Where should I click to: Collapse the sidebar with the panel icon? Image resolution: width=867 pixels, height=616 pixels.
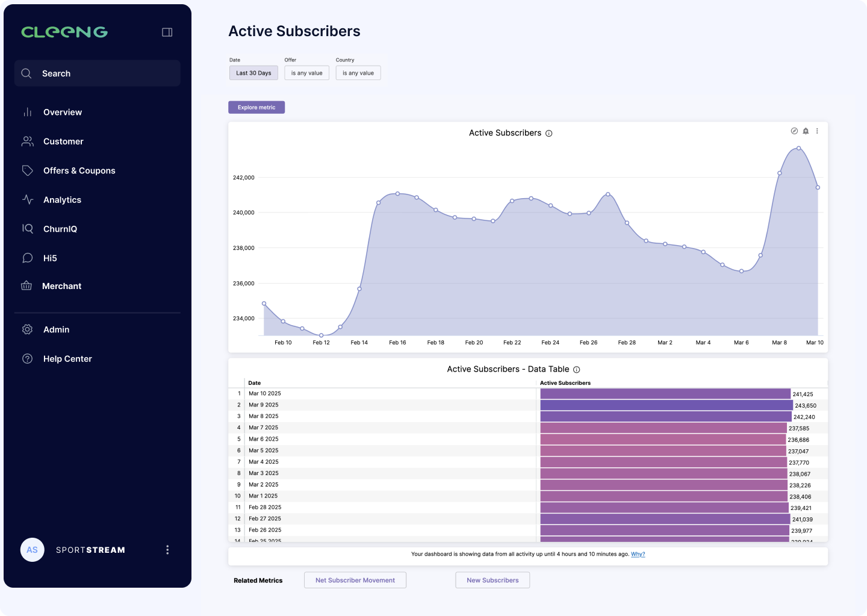click(x=167, y=32)
